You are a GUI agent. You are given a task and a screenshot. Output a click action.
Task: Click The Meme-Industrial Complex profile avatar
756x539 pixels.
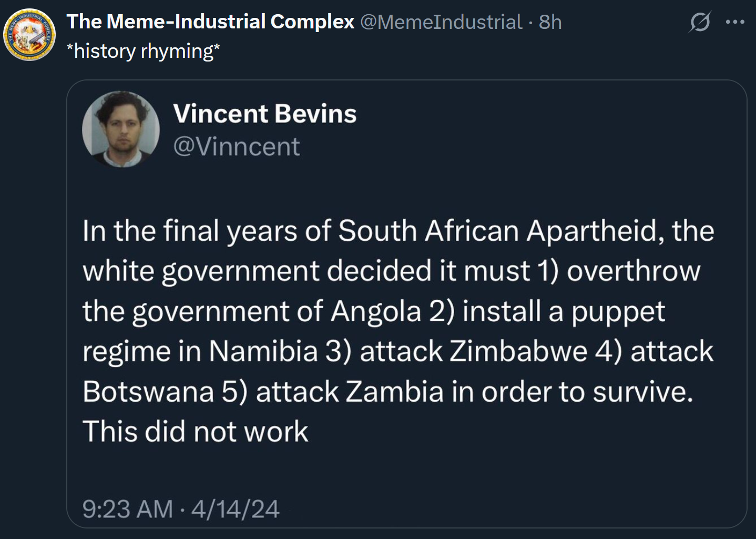(29, 35)
